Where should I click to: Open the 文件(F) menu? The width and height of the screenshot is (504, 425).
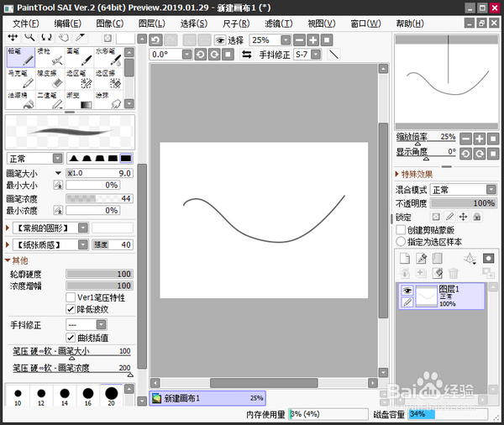point(26,24)
